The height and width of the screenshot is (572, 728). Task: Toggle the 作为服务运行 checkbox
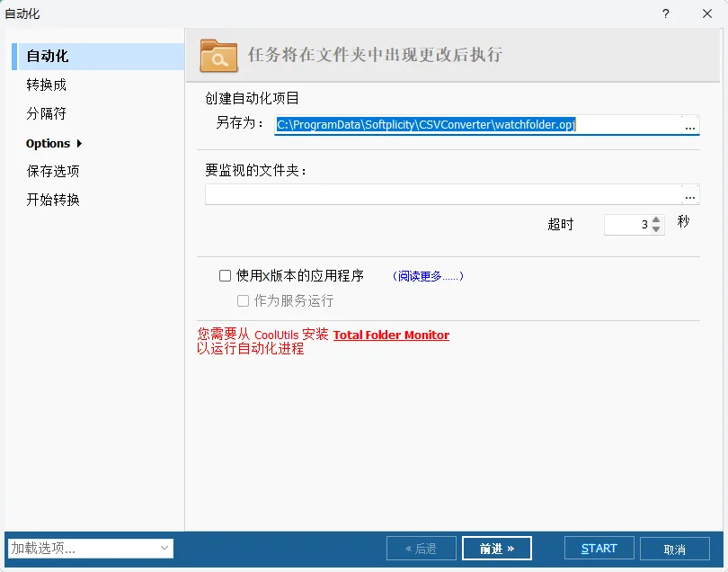(243, 301)
